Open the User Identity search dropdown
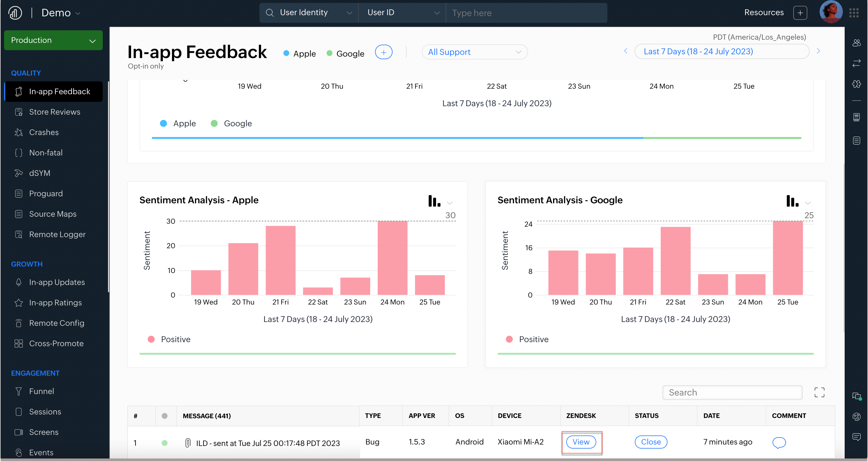868x462 pixels. pos(309,13)
